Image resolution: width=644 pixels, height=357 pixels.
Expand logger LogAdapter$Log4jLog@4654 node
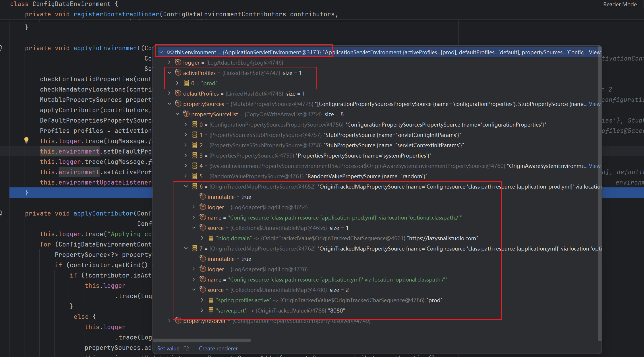[194, 207]
